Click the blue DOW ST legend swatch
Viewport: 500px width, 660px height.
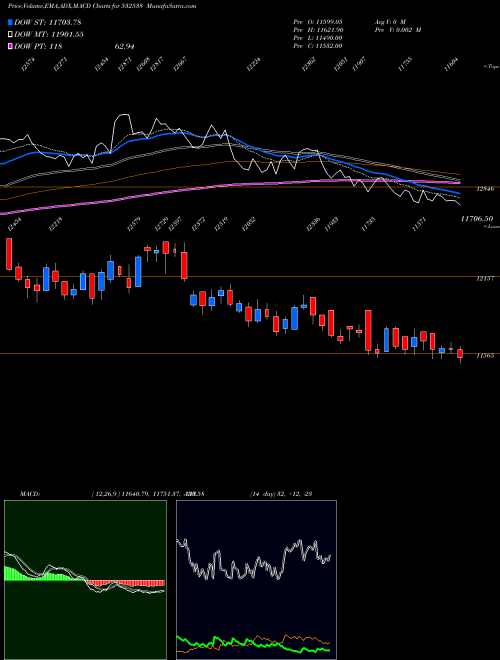coord(10,22)
